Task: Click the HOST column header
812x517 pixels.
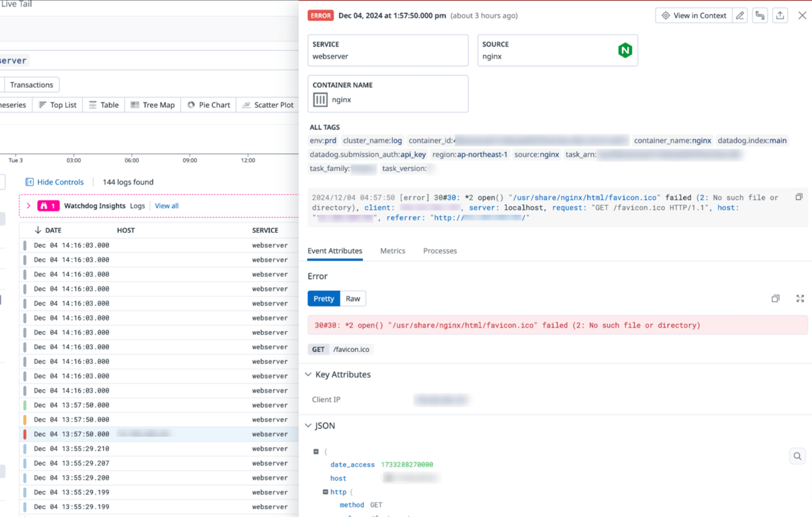Action: (x=126, y=230)
